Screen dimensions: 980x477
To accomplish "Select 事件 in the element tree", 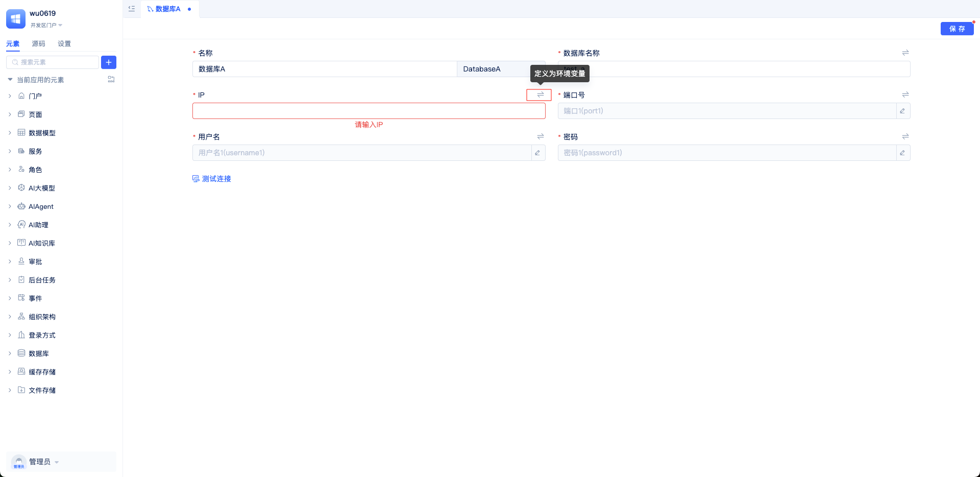I will [35, 298].
